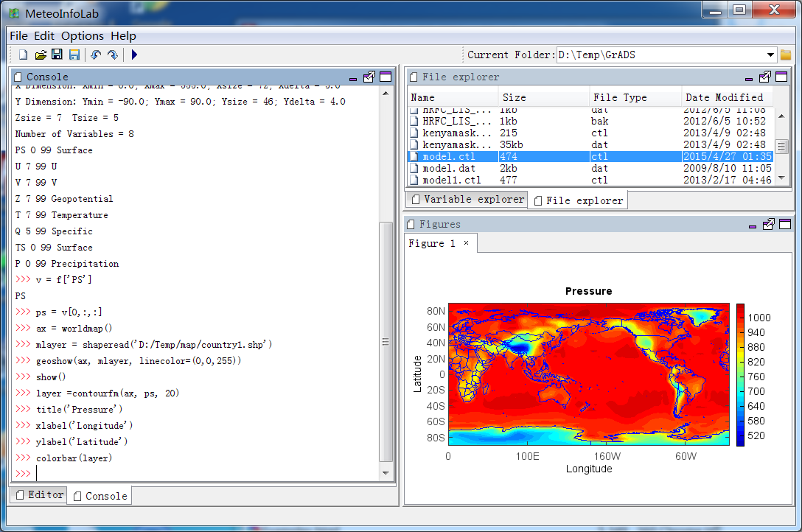Open the Edit menu
This screenshot has height=532, width=802.
tap(44, 36)
